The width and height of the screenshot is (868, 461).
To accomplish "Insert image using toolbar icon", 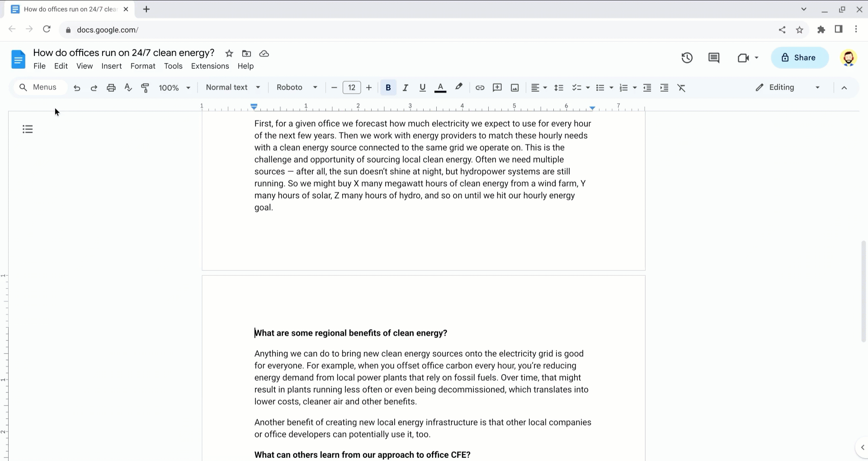I will point(514,88).
